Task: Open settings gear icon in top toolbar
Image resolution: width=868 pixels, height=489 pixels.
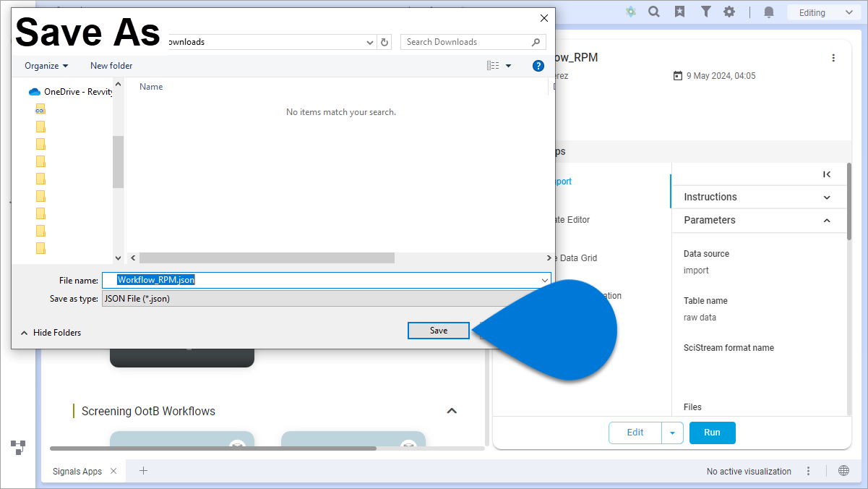Action: (729, 12)
